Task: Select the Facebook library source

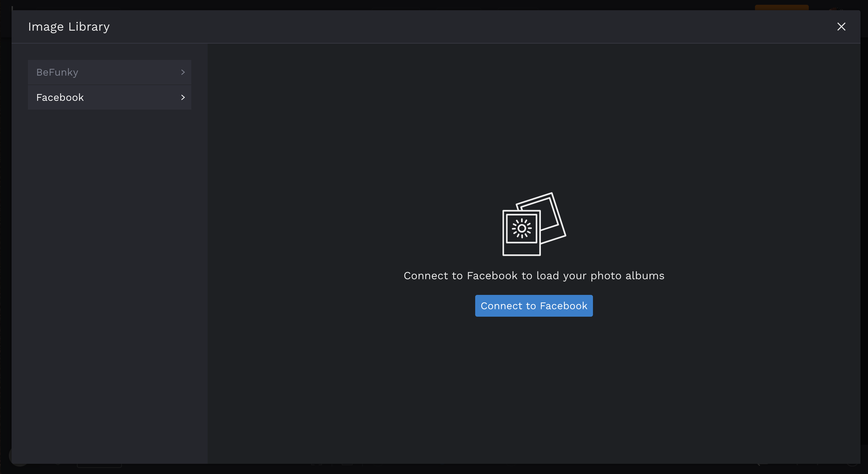Action: tap(109, 97)
